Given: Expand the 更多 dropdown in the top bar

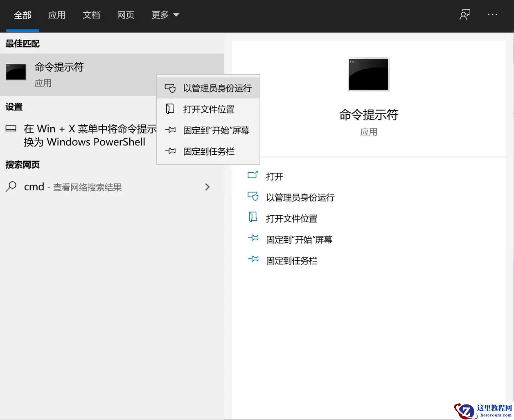Looking at the screenshot, I should 165,14.
